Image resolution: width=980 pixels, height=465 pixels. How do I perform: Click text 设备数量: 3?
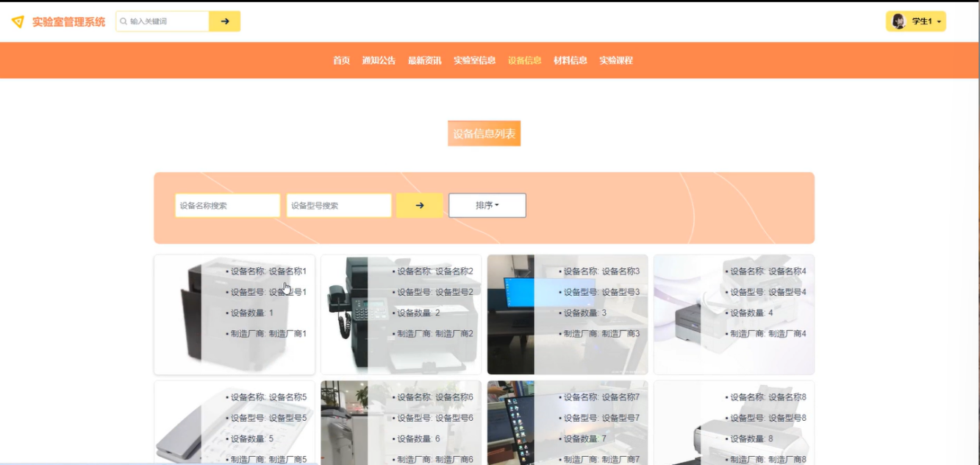(585, 313)
